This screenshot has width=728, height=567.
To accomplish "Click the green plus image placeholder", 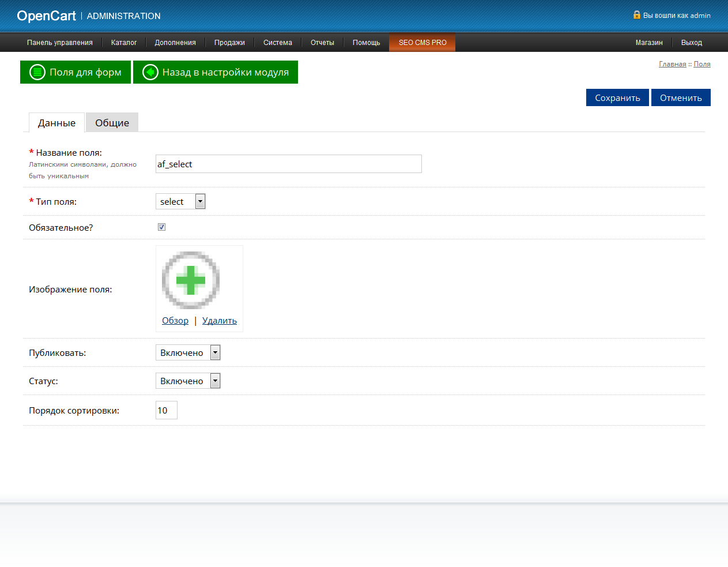I will point(191,280).
